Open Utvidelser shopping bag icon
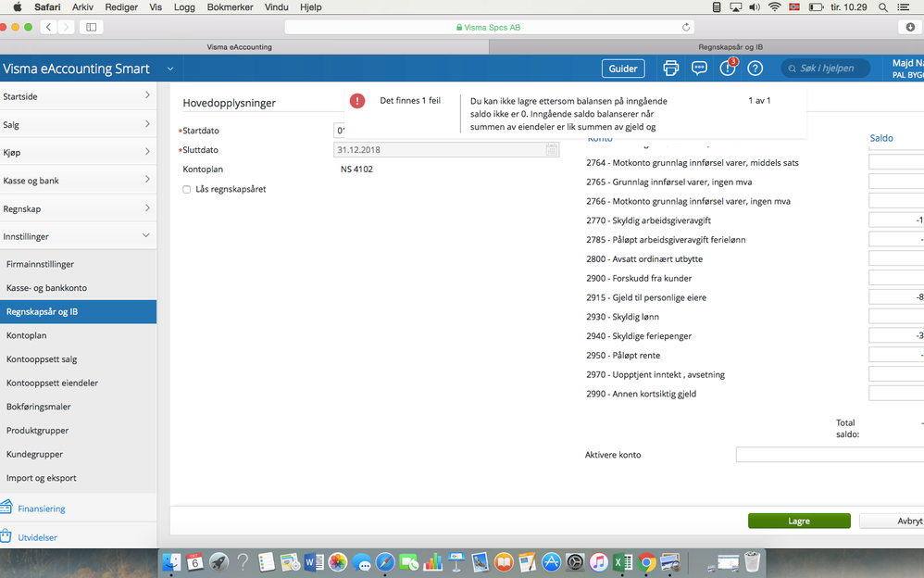 click(x=6, y=536)
